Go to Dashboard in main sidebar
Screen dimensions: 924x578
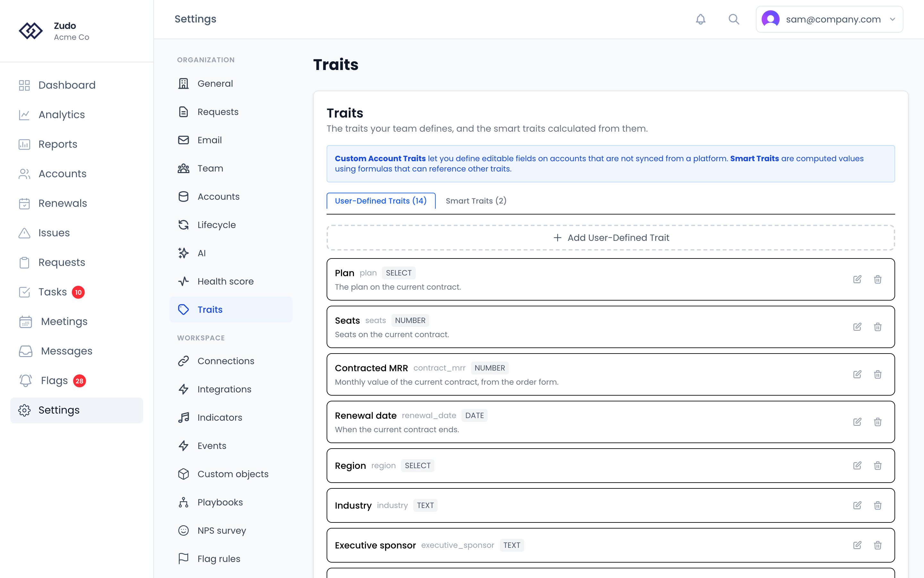(77, 85)
